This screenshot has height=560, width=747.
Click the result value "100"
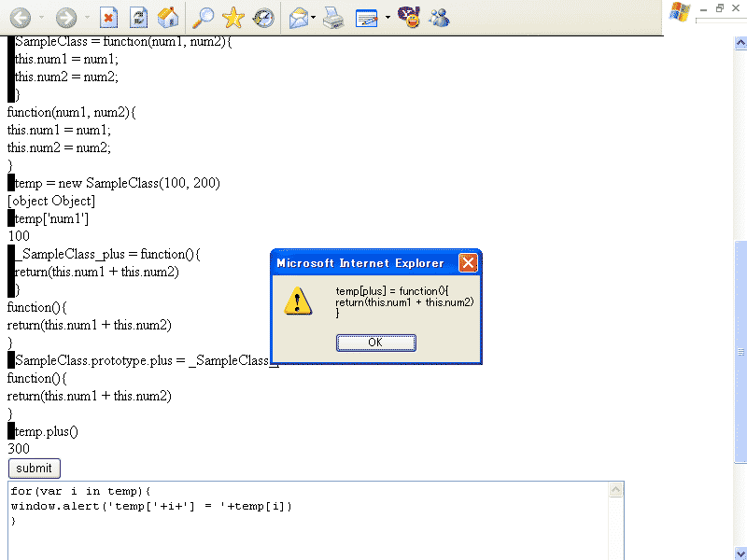(x=19, y=236)
